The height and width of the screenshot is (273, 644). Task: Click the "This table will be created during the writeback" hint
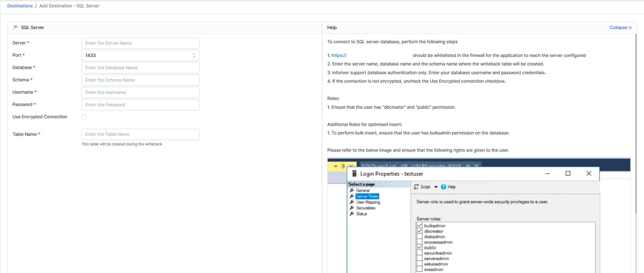(122, 144)
